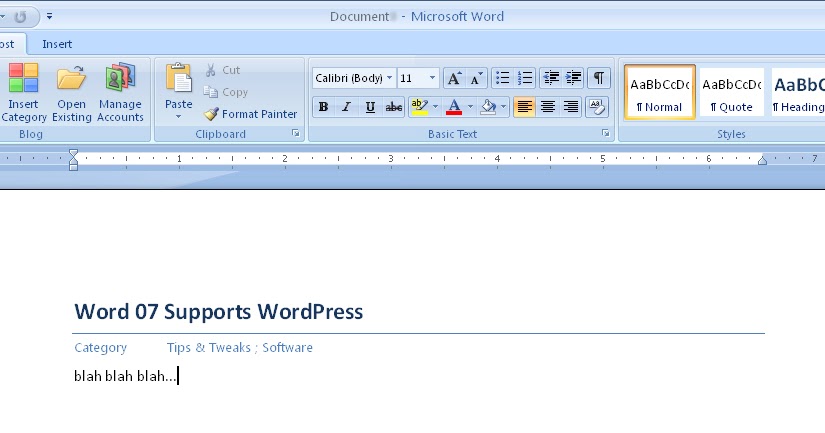Increase the paragraph indent
825x433 pixels.
573,78
